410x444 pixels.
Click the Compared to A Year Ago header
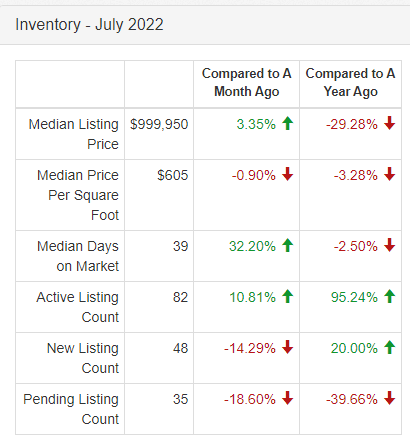tap(350, 82)
